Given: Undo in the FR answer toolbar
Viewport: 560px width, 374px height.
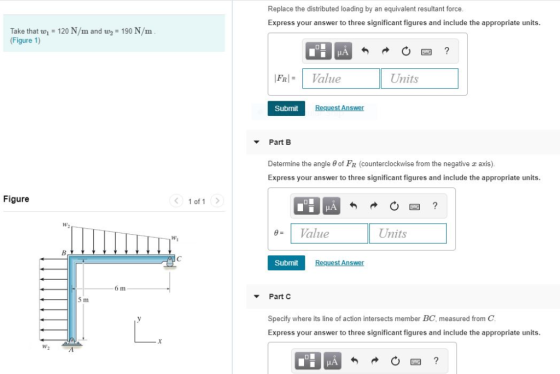Looking at the screenshot, I should 365,51.
